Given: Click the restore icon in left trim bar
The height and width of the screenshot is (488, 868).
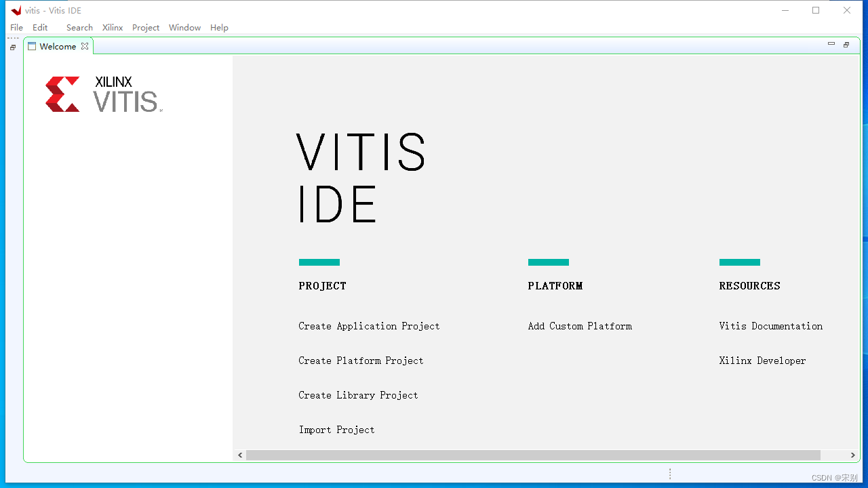Looking at the screenshot, I should [x=13, y=47].
